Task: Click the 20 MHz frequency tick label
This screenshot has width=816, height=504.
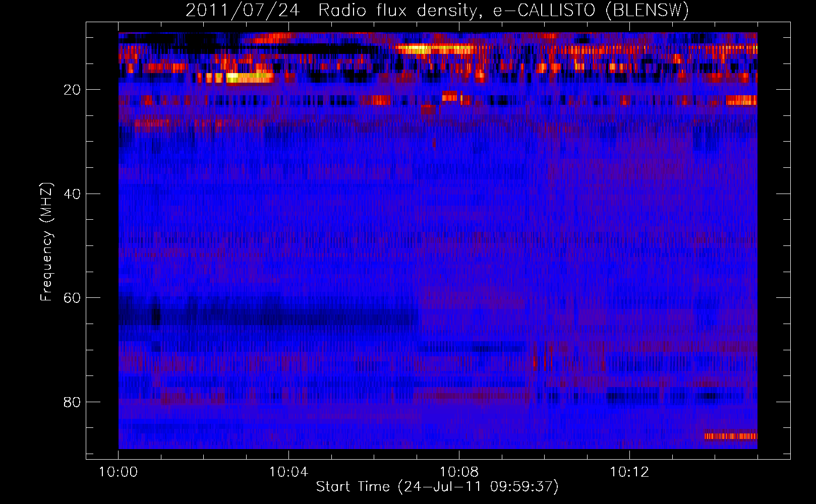Action: click(72, 90)
